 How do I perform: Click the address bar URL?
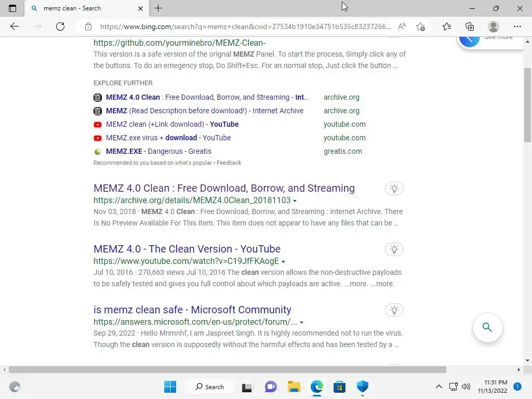(246, 26)
